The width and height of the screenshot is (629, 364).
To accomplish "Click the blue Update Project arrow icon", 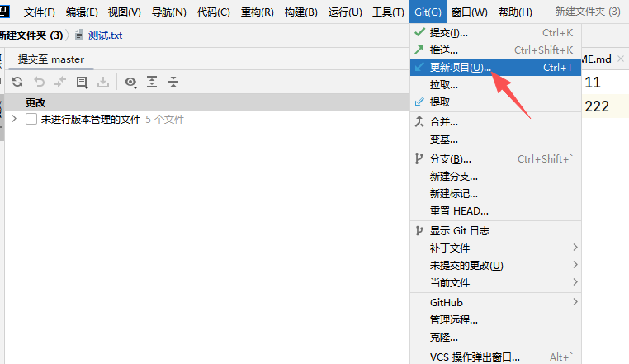I will coord(419,67).
